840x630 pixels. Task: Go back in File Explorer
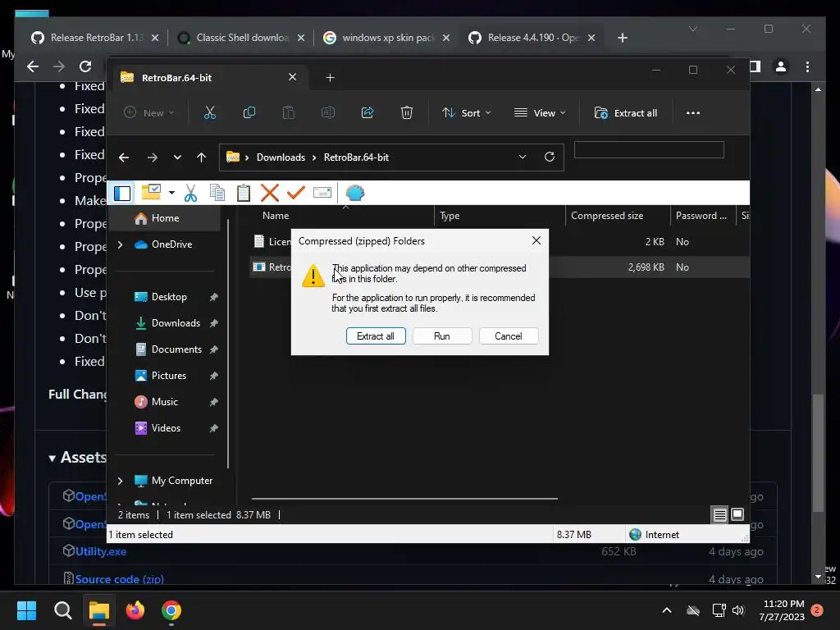(x=124, y=157)
